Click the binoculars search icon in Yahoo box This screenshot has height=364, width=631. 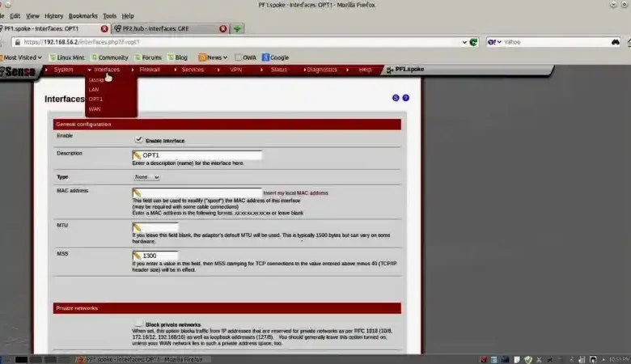point(616,42)
